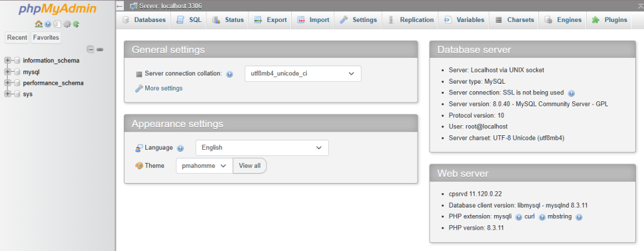Select mysql database name in tree
The width and height of the screenshot is (644, 251).
[31, 72]
